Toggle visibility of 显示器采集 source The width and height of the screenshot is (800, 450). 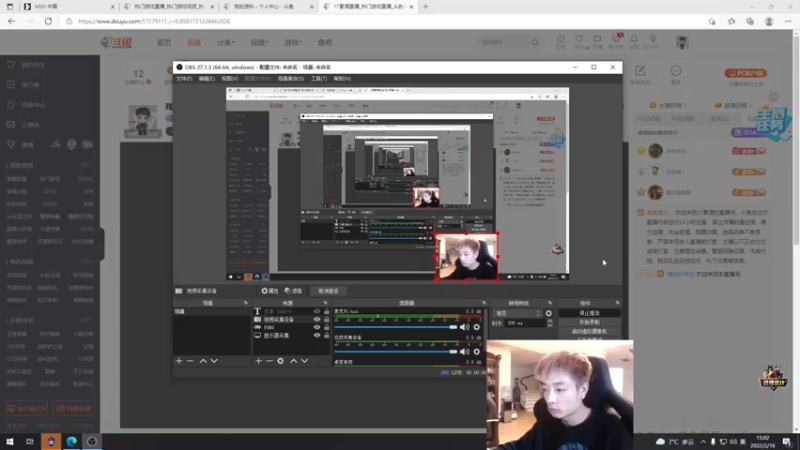tap(317, 335)
